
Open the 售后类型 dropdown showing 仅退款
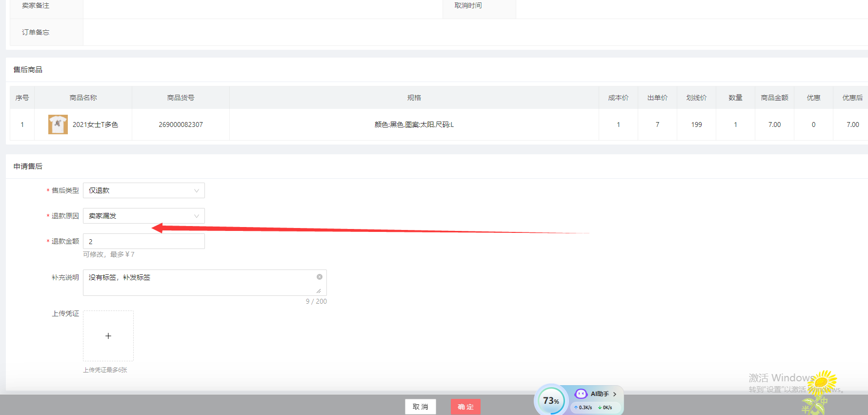(x=144, y=190)
